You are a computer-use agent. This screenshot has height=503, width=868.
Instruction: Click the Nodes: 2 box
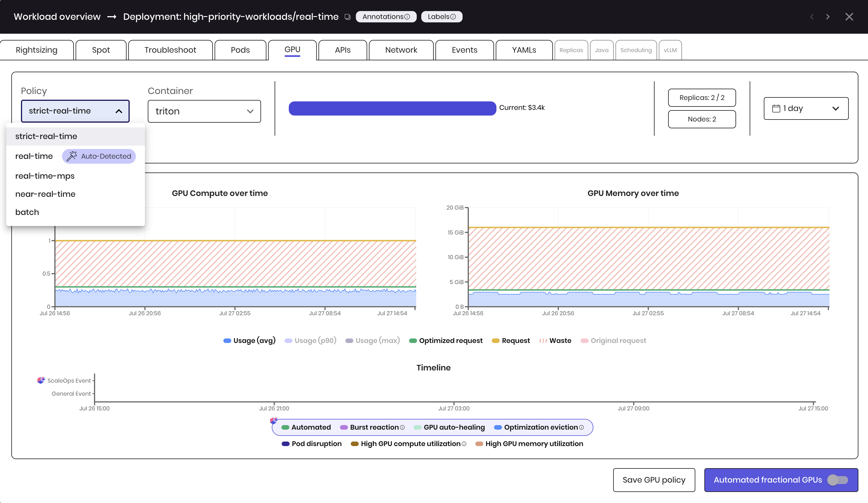(702, 119)
